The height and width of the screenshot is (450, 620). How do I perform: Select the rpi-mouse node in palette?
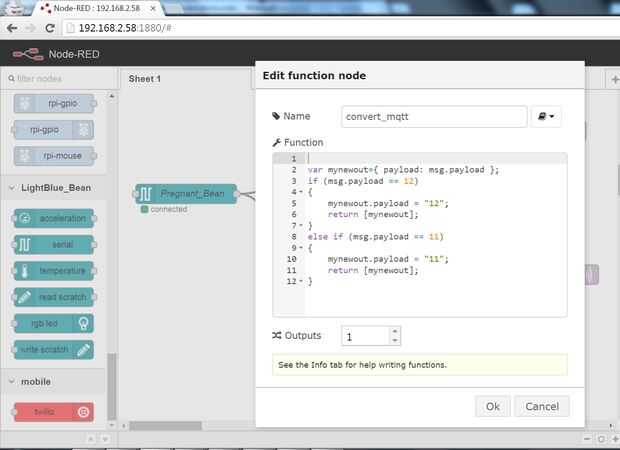point(55,156)
